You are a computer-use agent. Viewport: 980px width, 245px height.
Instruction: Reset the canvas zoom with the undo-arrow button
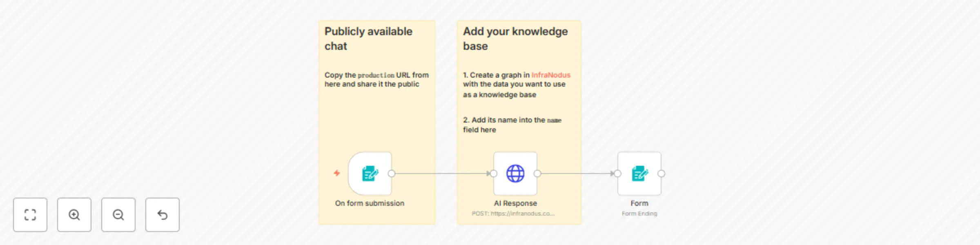pyautogui.click(x=162, y=215)
